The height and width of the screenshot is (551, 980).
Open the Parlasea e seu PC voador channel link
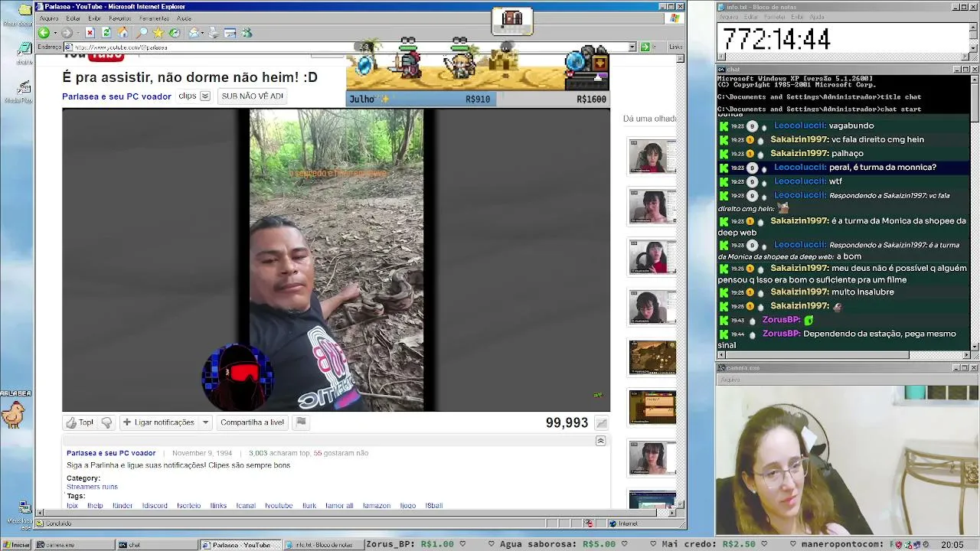tap(116, 96)
